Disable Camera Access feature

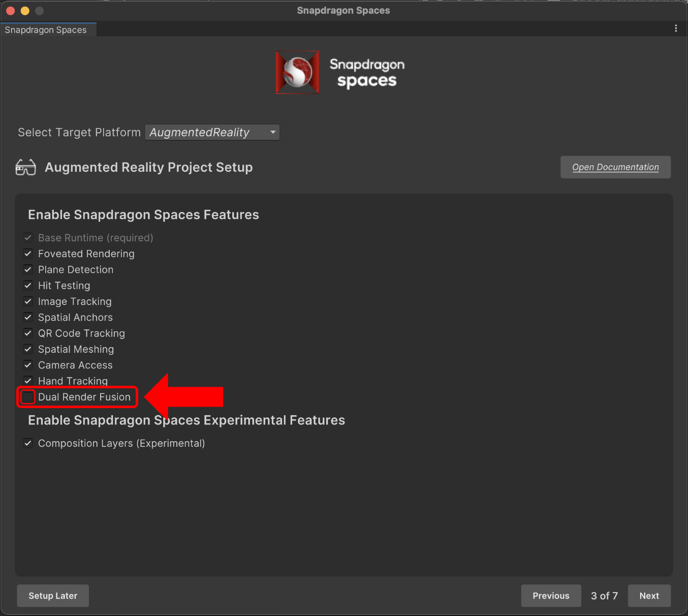[x=28, y=365]
